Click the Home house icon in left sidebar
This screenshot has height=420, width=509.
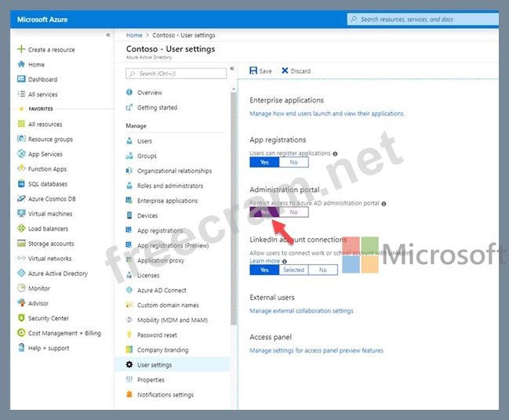coord(21,64)
